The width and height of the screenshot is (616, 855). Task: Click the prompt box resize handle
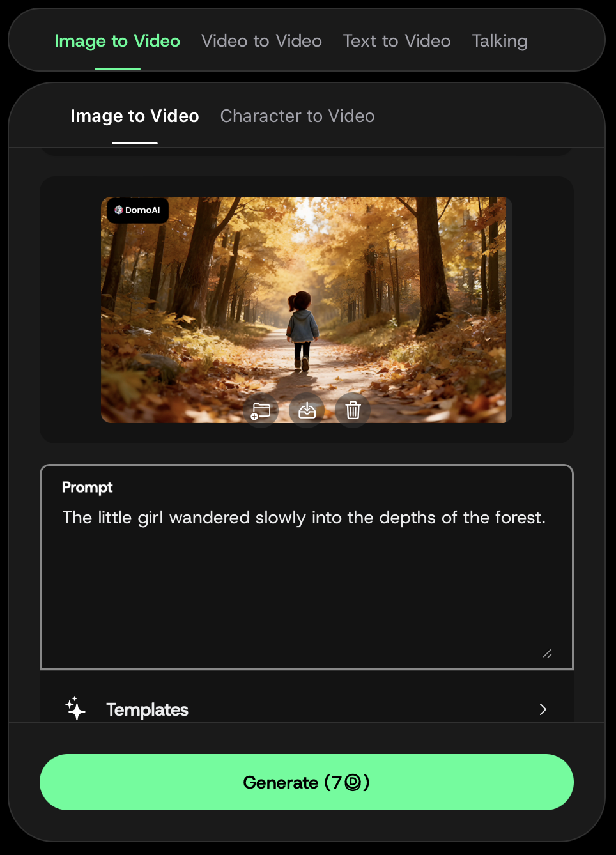548,653
